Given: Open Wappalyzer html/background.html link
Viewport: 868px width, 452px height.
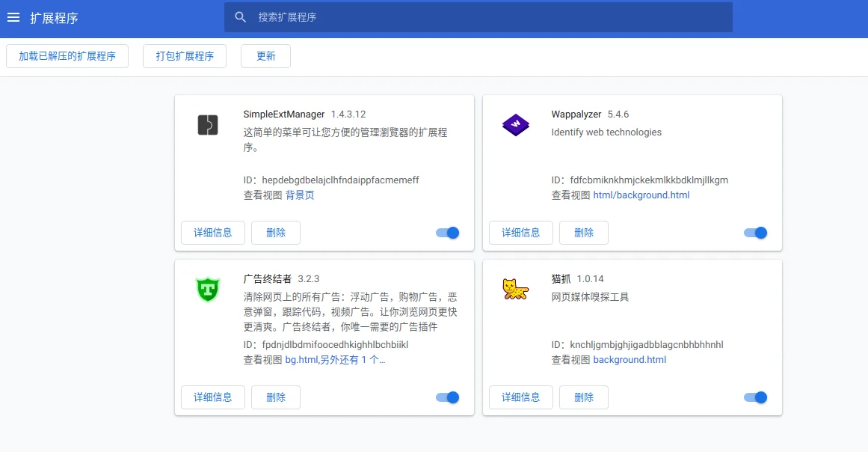Looking at the screenshot, I should [641, 195].
